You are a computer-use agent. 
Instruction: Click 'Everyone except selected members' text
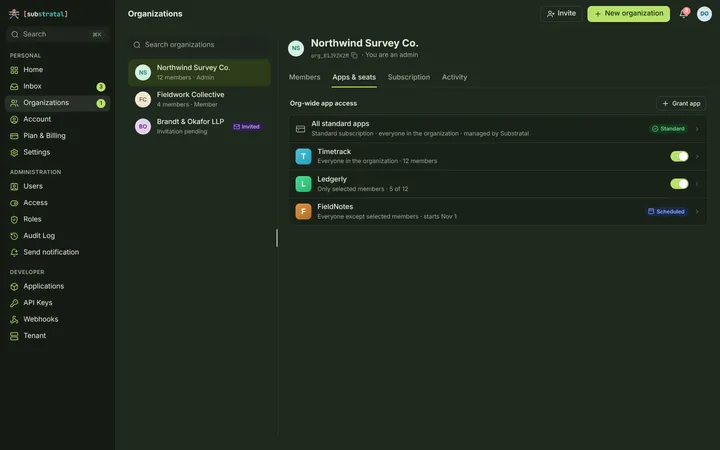pyautogui.click(x=368, y=217)
